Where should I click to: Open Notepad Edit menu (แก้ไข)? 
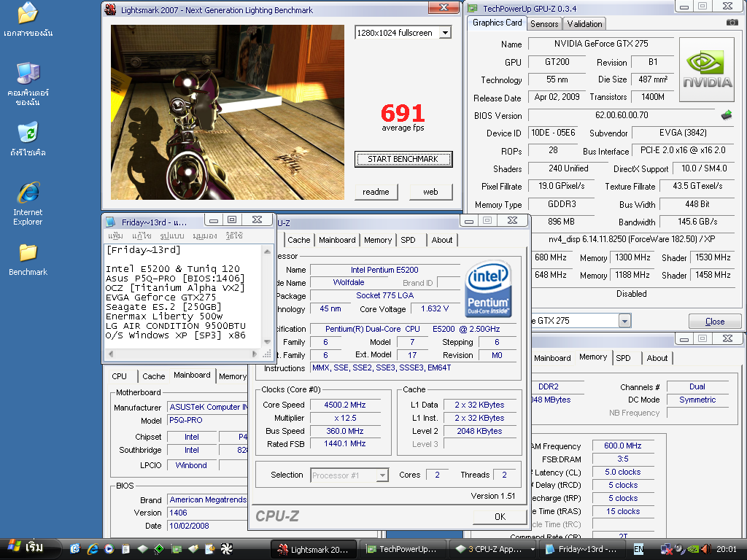142,236
